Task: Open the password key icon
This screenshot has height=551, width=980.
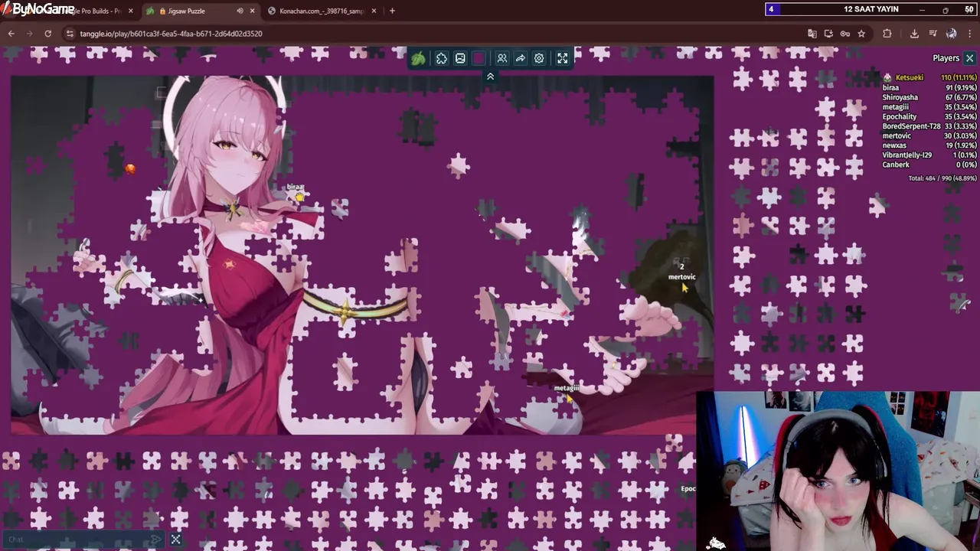Action: point(845,34)
